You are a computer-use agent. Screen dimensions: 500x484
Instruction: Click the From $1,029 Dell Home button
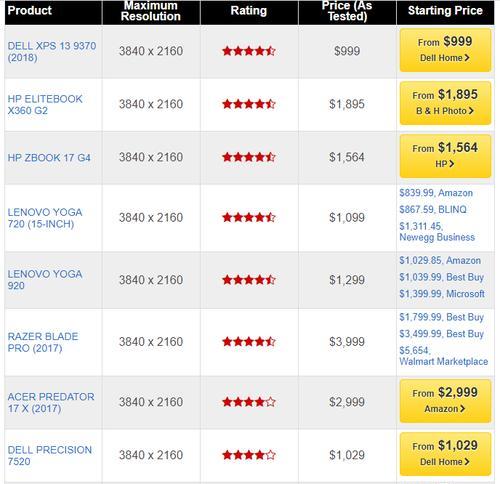click(x=445, y=454)
